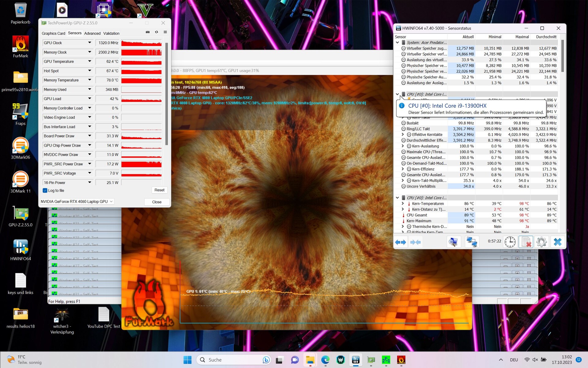The height and width of the screenshot is (368, 588).
Task: Click the Durchschnitt column header
Action: pos(544,37)
